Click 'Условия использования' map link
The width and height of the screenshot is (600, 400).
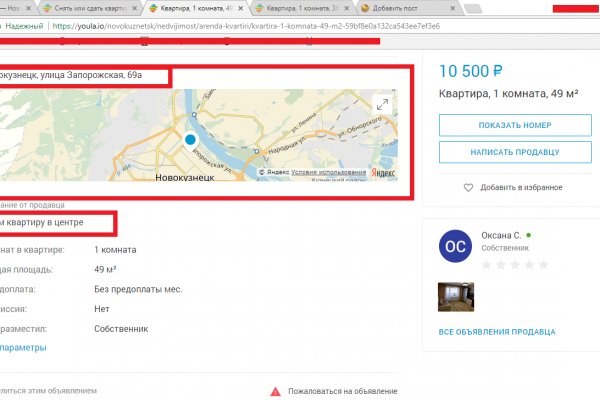tap(322, 172)
